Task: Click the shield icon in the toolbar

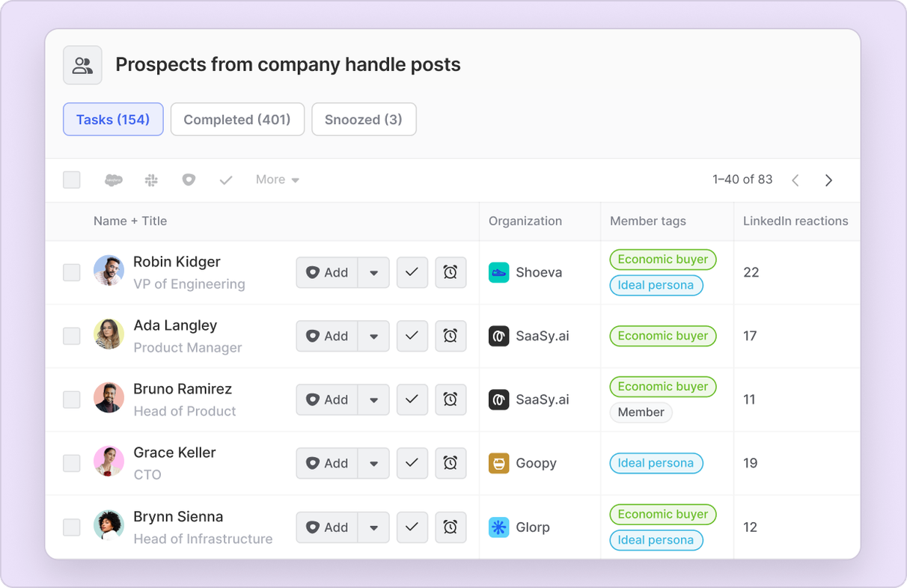Action: pyautogui.click(x=189, y=180)
